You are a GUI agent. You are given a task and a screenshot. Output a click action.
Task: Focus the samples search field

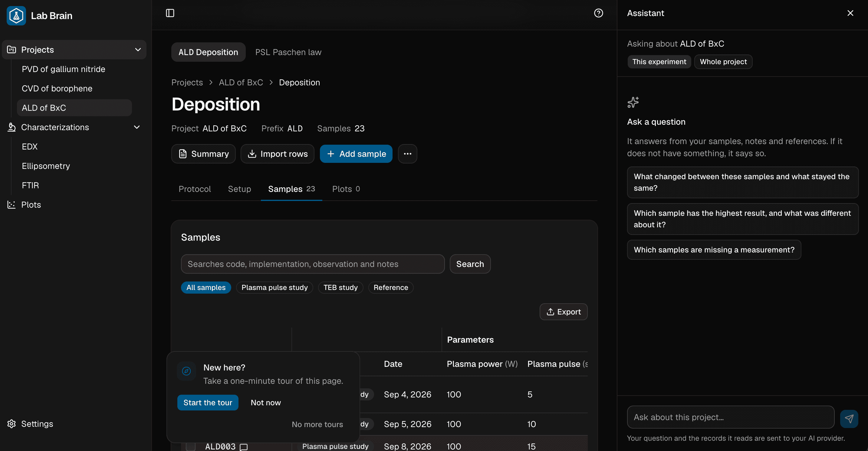pyautogui.click(x=312, y=264)
